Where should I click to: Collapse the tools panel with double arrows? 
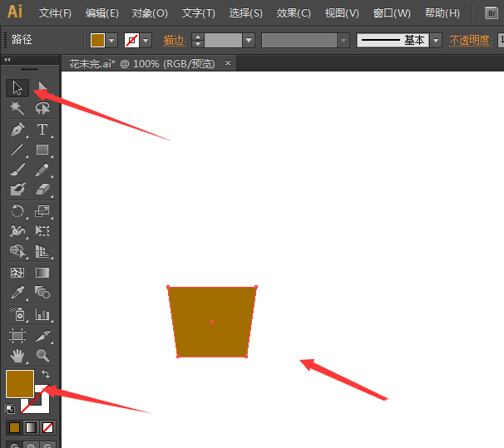pyautogui.click(x=7, y=59)
